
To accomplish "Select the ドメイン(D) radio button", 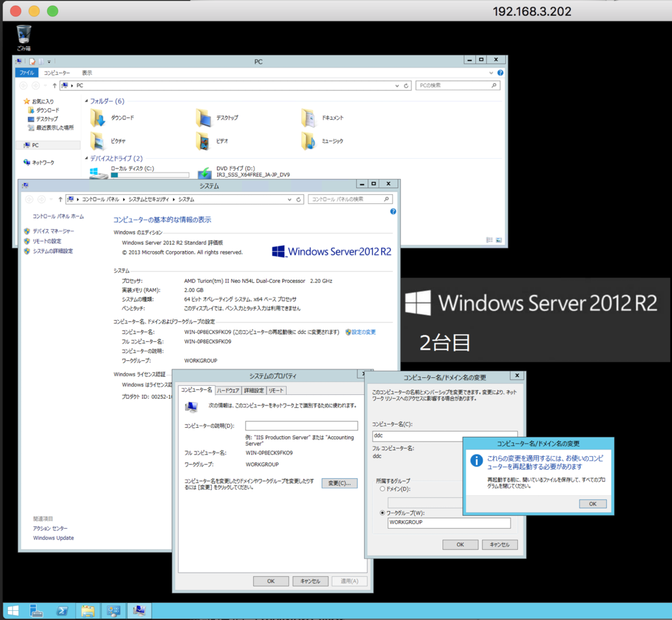I will click(383, 489).
